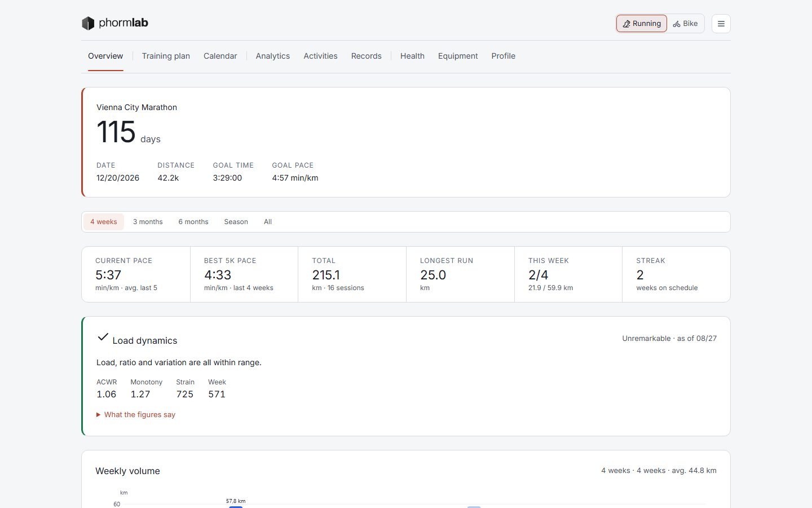This screenshot has height=508, width=812.
Task: Click the Week load value 571
Action: click(217, 394)
